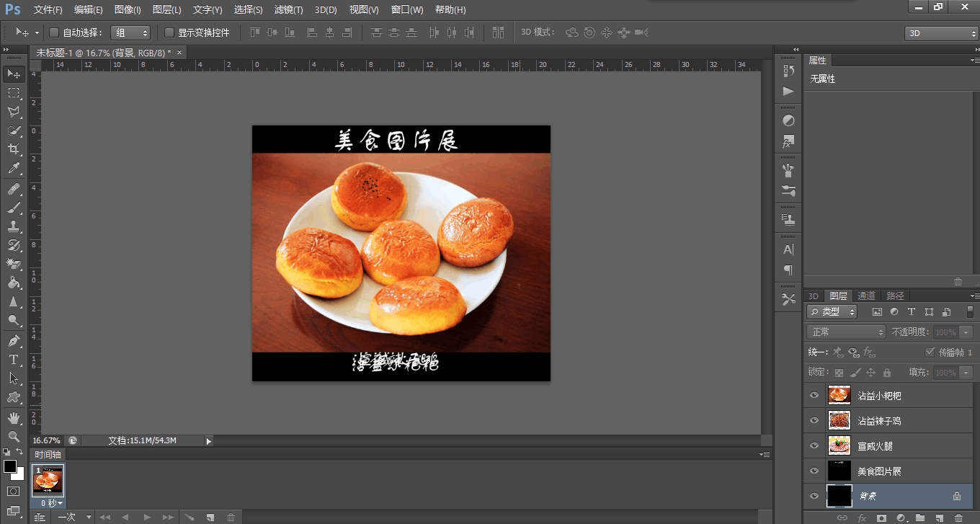
Task: Hide the 宣威火腿 layer
Action: pyautogui.click(x=814, y=445)
